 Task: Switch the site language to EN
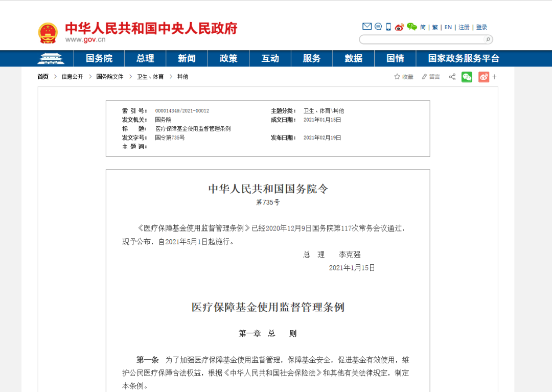(448, 27)
